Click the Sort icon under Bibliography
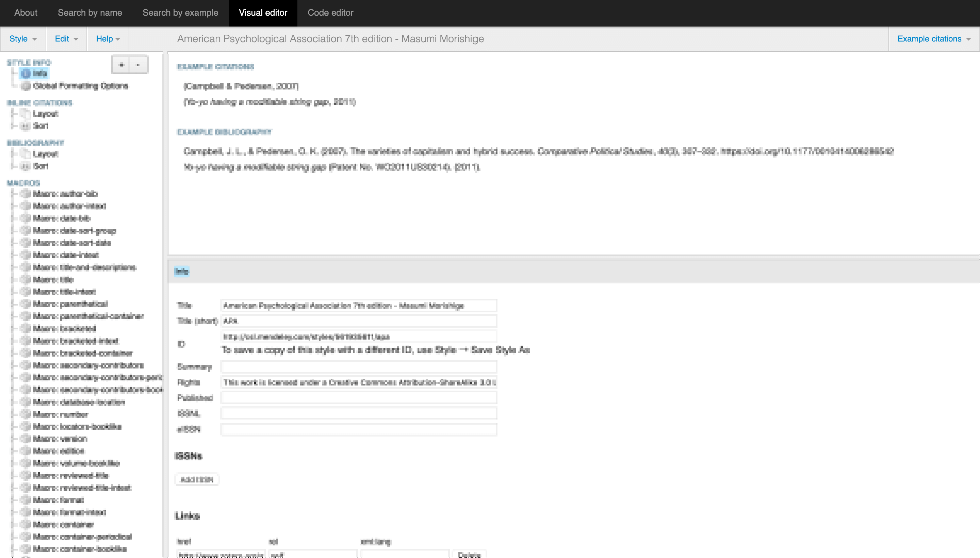This screenshot has height=558, width=980. click(26, 166)
